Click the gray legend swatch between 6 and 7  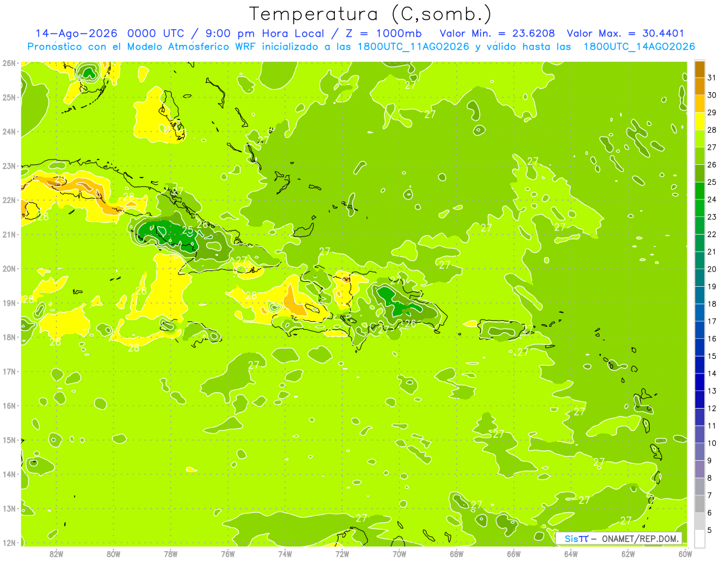(699, 504)
